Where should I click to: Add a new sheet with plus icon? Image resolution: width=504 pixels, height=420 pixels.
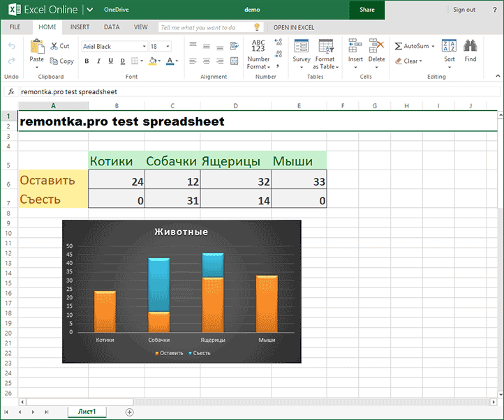pyautogui.click(x=130, y=412)
